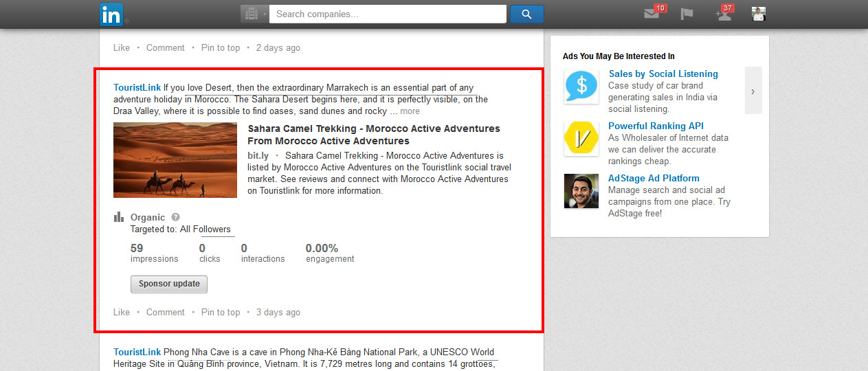Open the notifications flag icon
The height and width of the screenshot is (371, 868).
pos(687,14)
